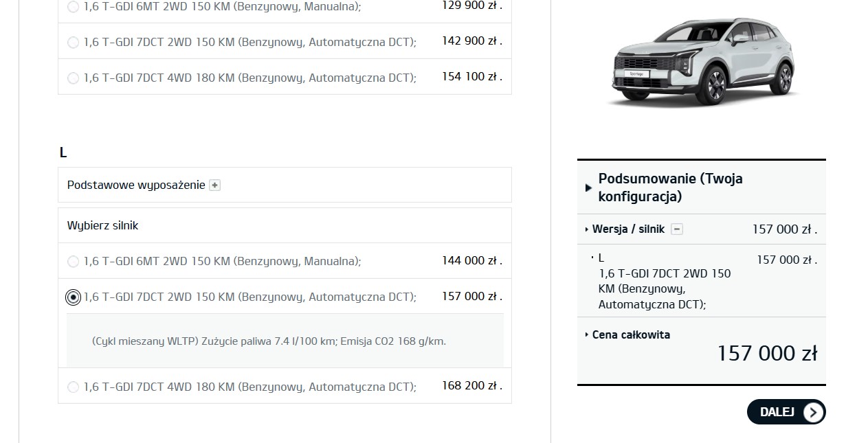Click the bullet next to trim L summary entry
The width and height of the screenshot is (868, 443).
click(x=592, y=258)
